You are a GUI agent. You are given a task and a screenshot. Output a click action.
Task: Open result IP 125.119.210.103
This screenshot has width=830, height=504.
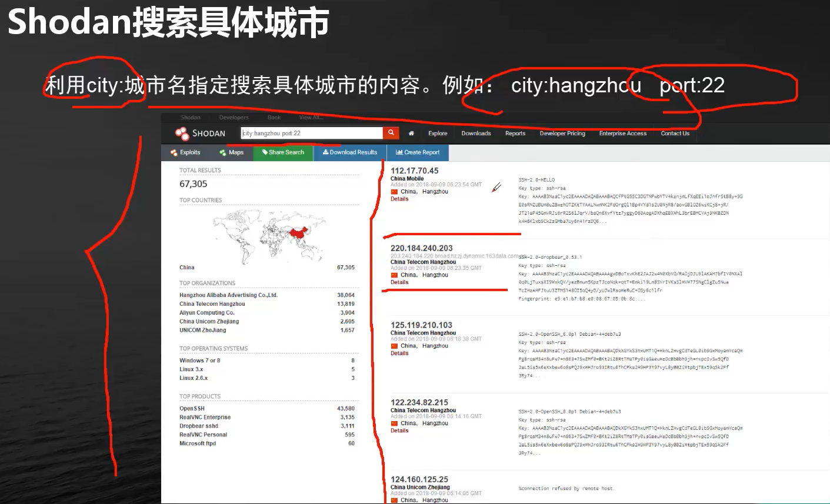[421, 325]
